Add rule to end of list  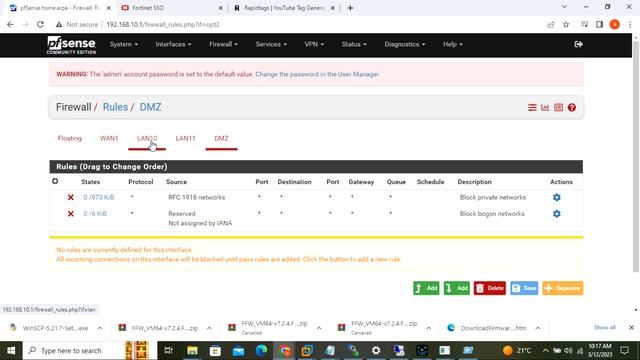click(457, 288)
